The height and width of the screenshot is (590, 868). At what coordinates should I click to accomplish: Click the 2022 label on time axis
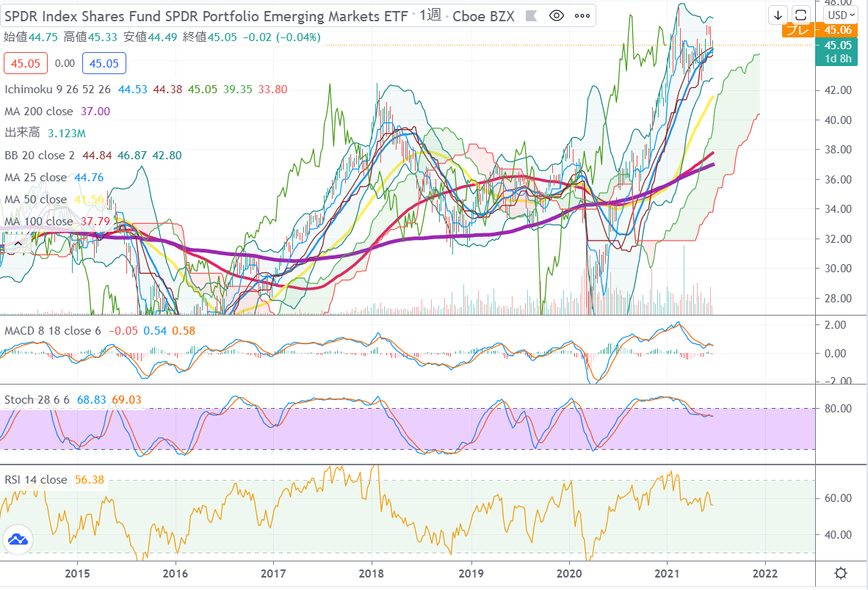[765, 573]
